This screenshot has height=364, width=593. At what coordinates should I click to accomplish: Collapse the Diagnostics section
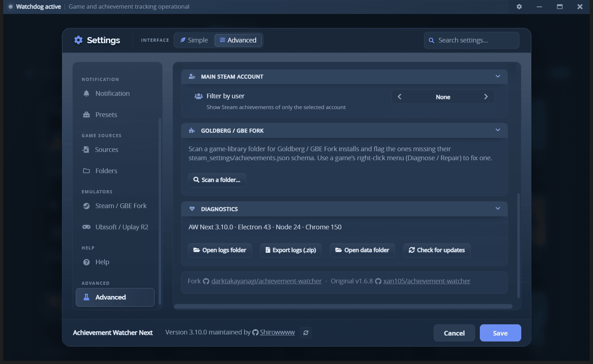(x=498, y=208)
